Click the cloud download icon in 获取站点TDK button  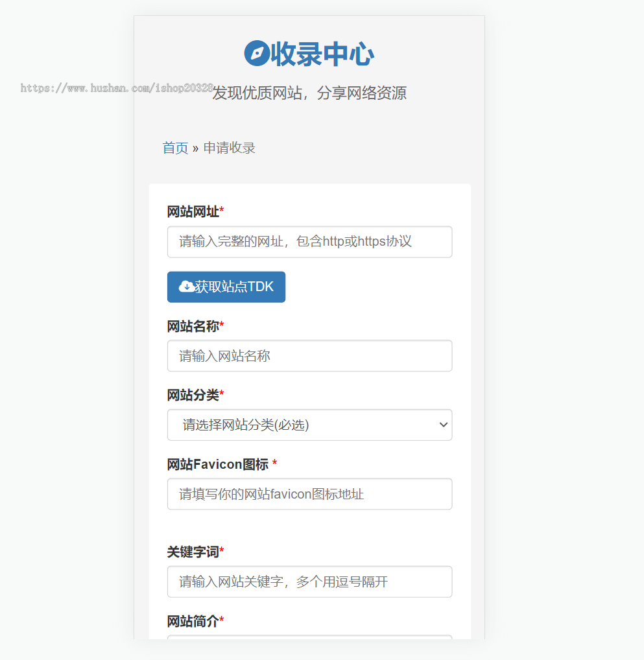[x=186, y=287]
